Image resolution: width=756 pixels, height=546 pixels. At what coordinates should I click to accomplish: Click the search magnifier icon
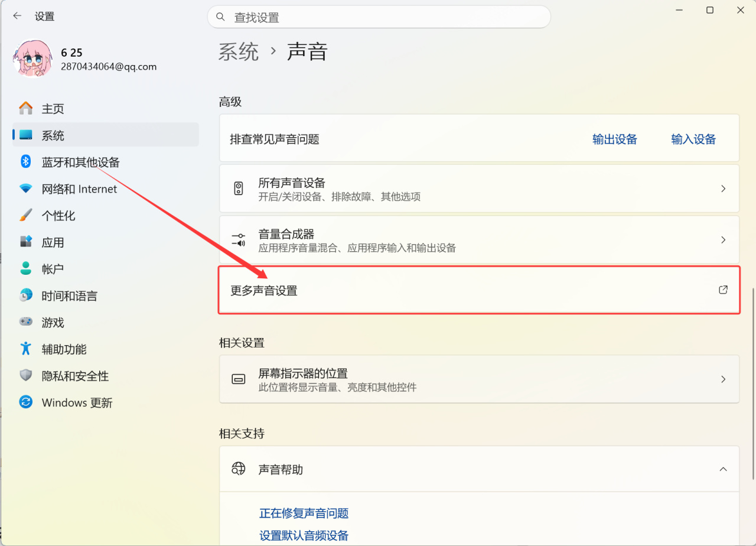(220, 17)
